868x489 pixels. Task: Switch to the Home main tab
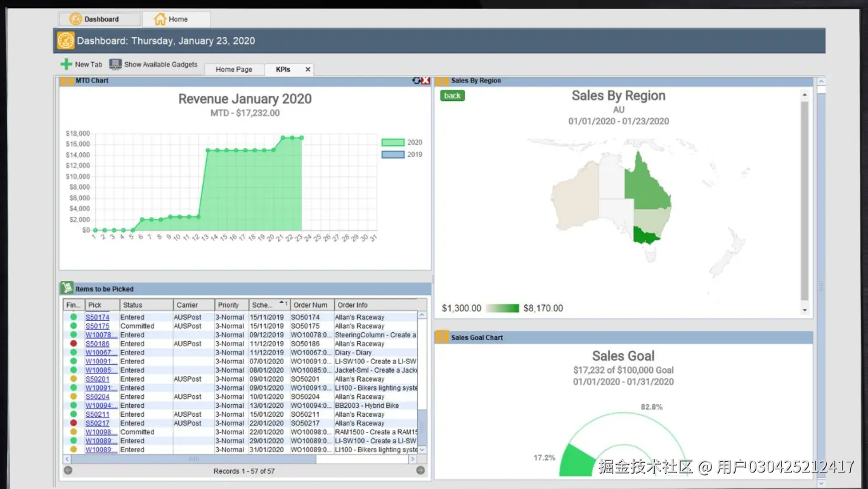pyautogui.click(x=176, y=19)
